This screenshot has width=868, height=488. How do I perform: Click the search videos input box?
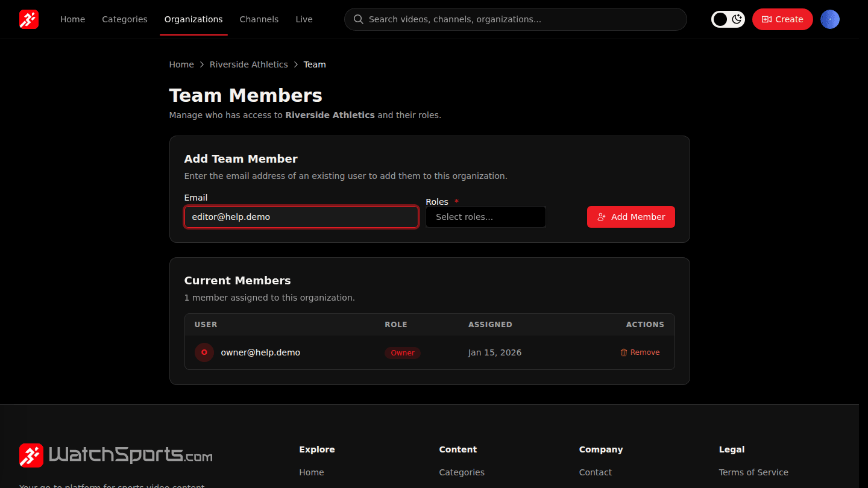point(515,19)
